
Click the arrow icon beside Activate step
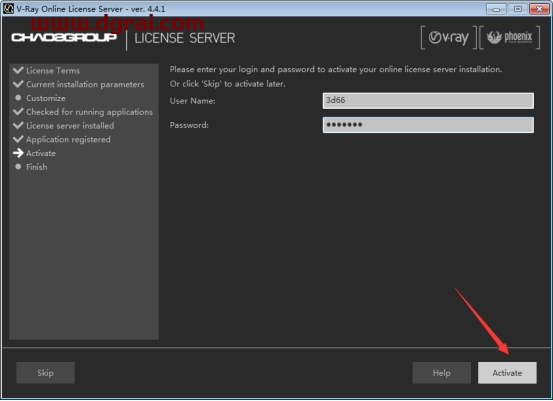click(x=18, y=153)
